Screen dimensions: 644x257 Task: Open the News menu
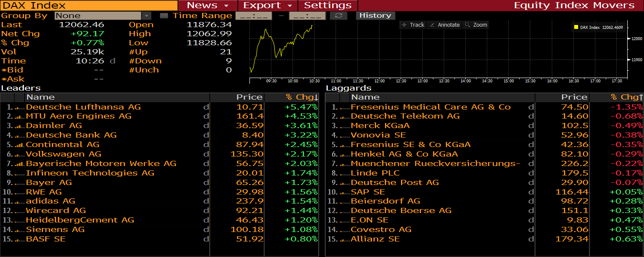pyautogui.click(x=208, y=6)
